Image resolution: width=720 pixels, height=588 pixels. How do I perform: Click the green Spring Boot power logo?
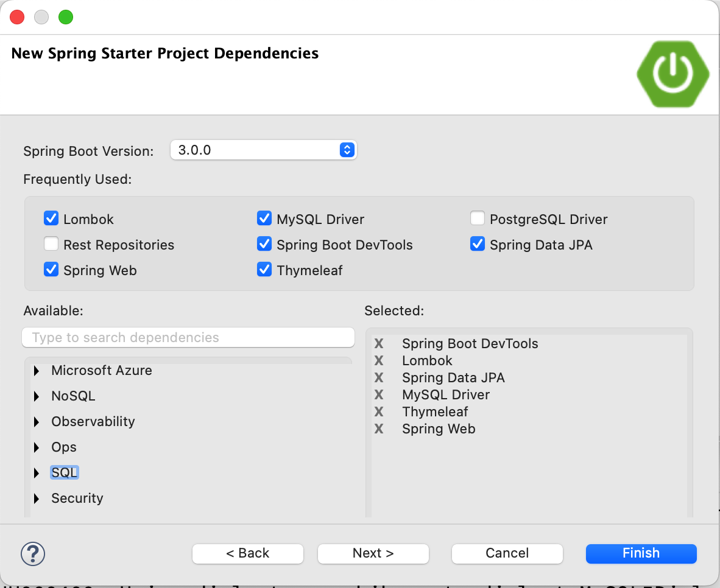pyautogui.click(x=672, y=75)
